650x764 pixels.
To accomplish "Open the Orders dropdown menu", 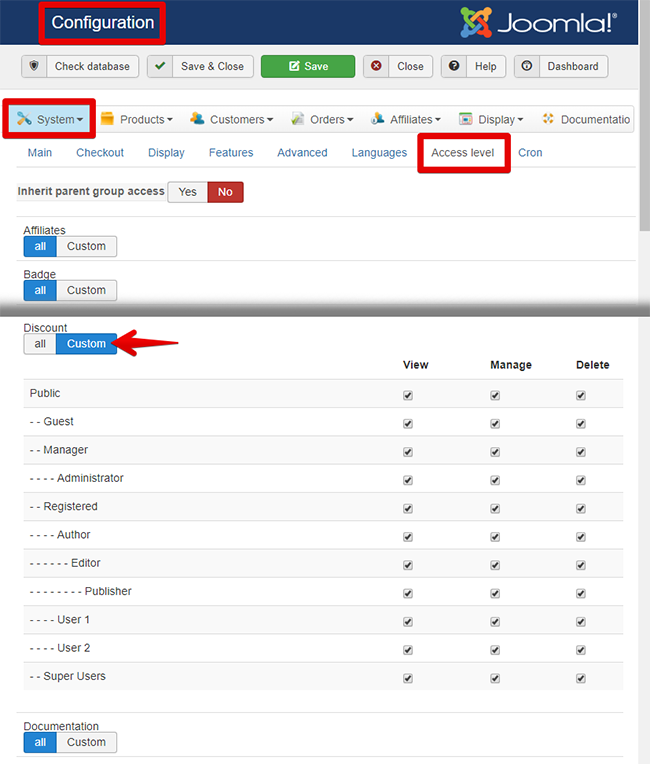I will [322, 119].
